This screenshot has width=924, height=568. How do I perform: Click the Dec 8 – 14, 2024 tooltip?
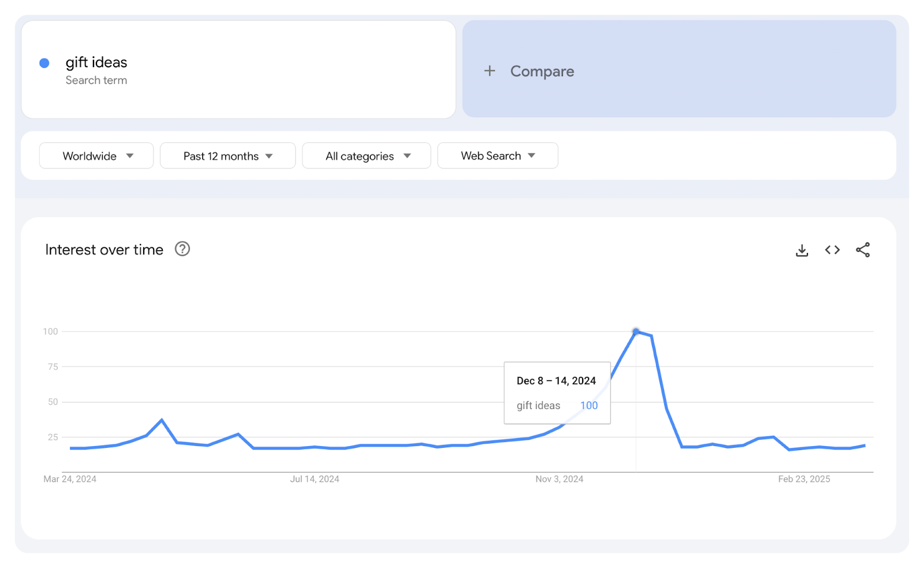557,393
